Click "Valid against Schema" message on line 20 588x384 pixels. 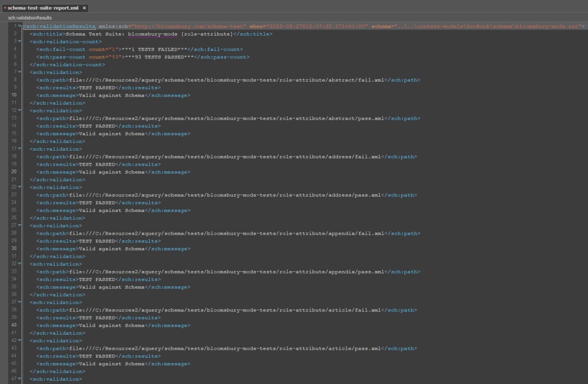click(x=112, y=172)
